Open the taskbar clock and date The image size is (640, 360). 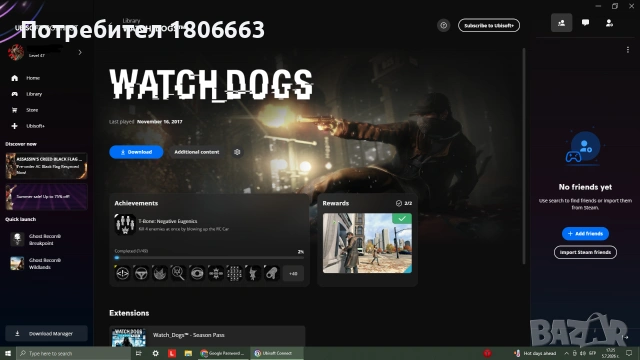click(x=611, y=353)
